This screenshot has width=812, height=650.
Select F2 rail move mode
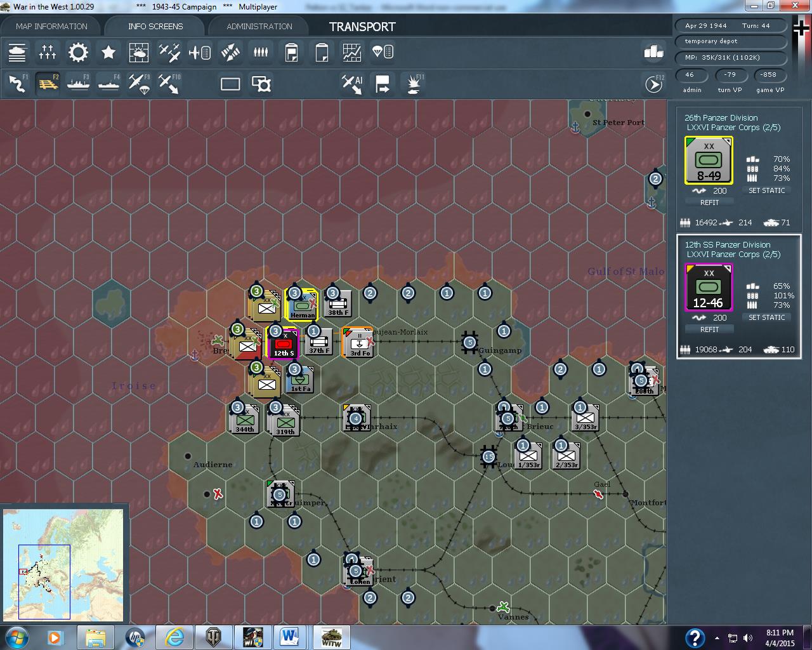(x=48, y=84)
